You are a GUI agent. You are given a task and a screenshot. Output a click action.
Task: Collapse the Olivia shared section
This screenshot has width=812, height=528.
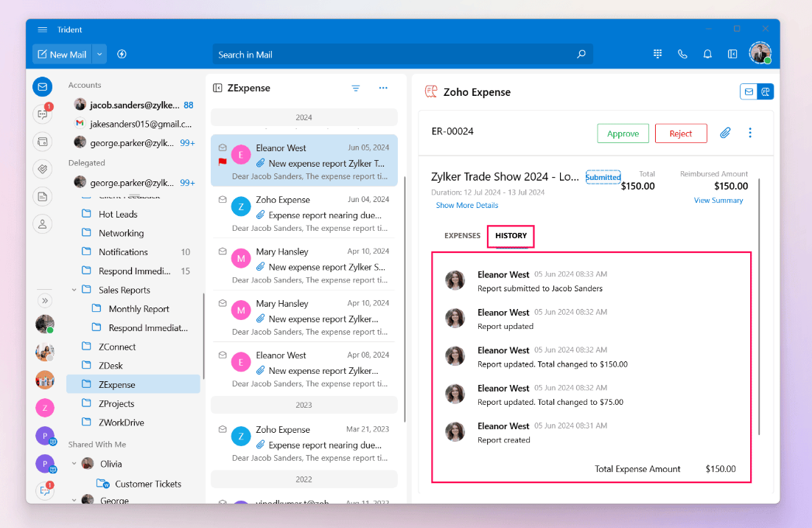[74, 464]
